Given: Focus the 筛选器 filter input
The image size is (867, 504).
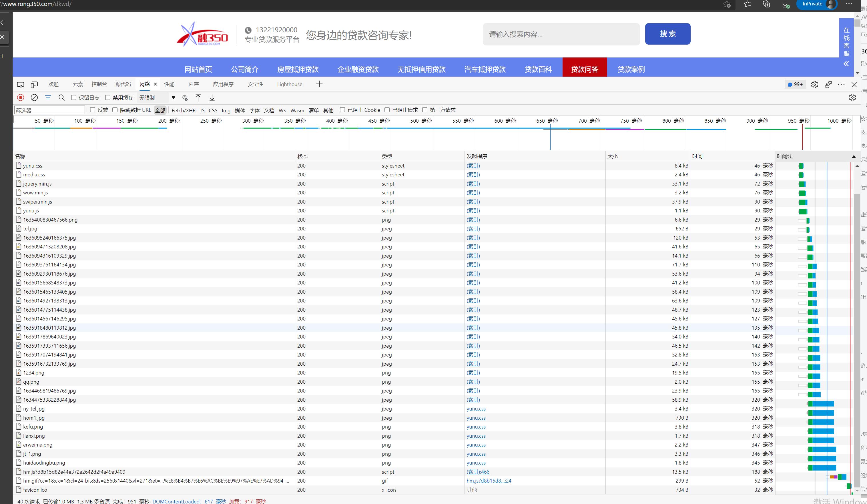Looking at the screenshot, I should (x=49, y=110).
